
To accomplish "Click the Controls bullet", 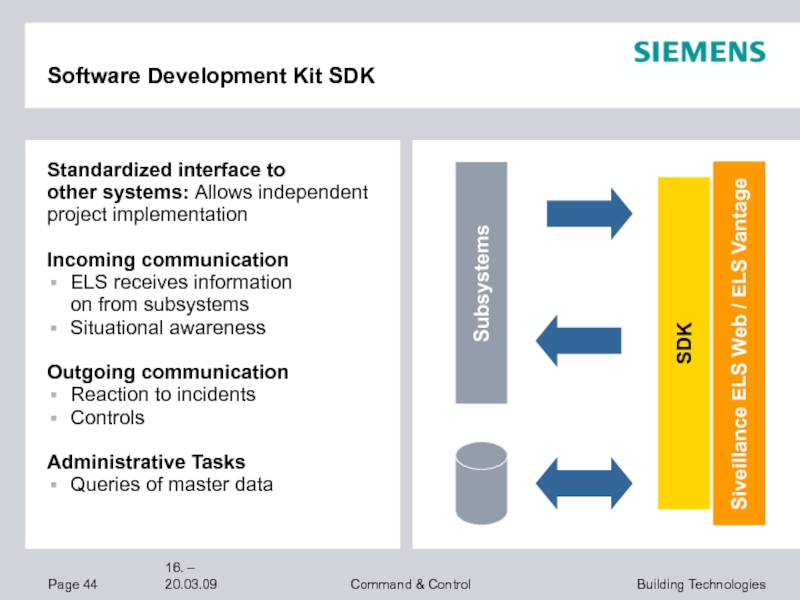I will click(108, 418).
